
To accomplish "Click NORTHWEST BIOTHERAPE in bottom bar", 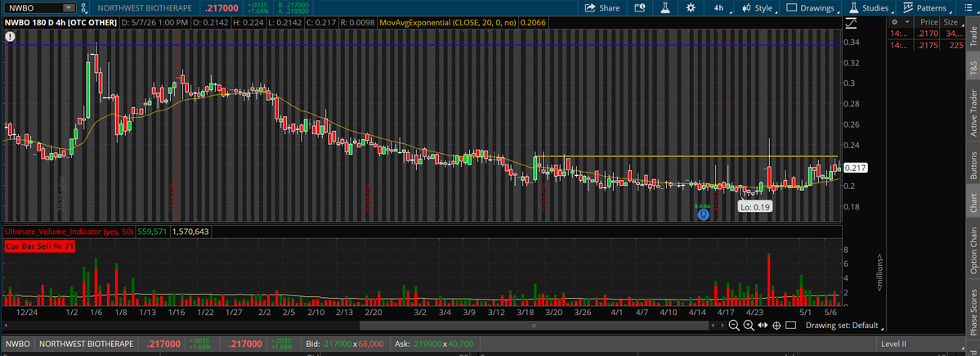I will 87,344.
